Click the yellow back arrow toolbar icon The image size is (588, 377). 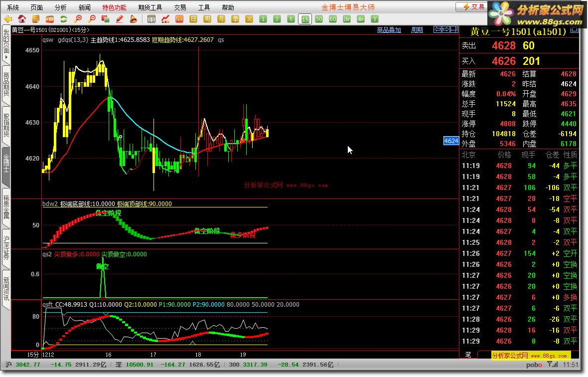pyautogui.click(x=8, y=19)
